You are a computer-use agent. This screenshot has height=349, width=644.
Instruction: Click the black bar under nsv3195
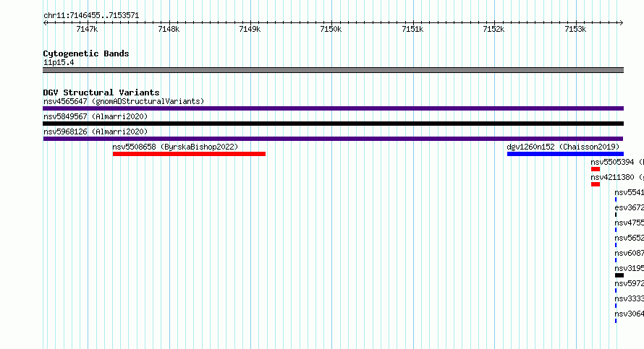(619, 275)
